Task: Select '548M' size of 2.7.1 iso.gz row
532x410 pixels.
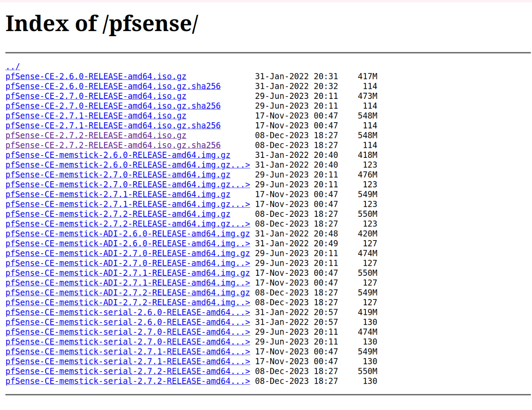Action: [367, 116]
